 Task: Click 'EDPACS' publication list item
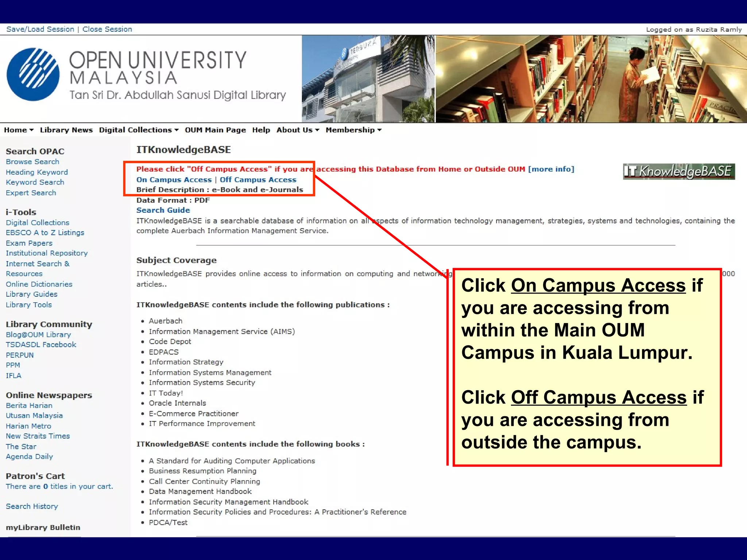point(164,352)
